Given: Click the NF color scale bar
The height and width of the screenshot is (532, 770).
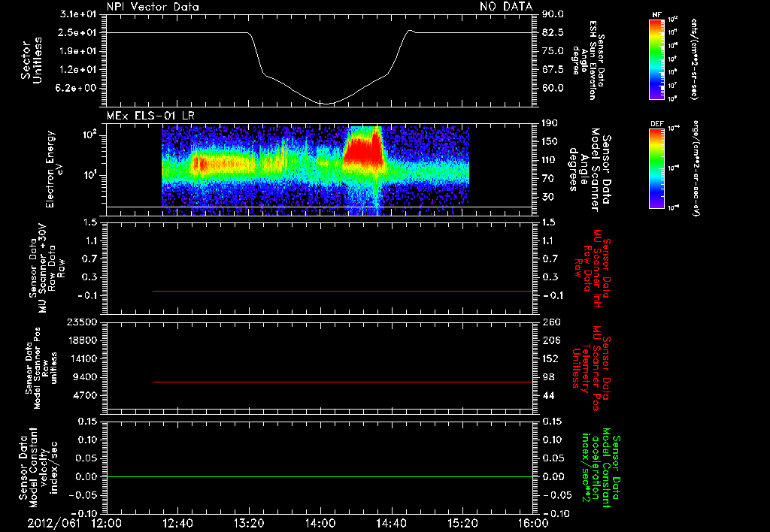Looking at the screenshot, I should (x=656, y=59).
